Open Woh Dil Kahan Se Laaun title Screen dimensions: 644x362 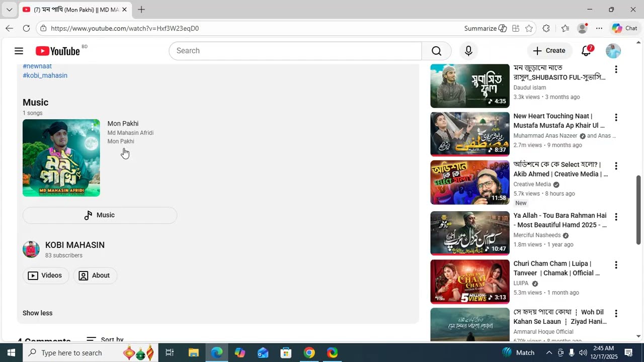(560, 317)
